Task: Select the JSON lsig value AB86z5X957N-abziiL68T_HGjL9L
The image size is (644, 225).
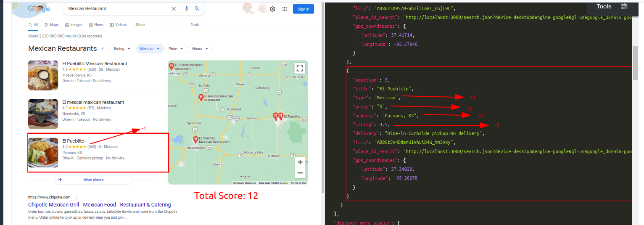Action: coord(414,8)
